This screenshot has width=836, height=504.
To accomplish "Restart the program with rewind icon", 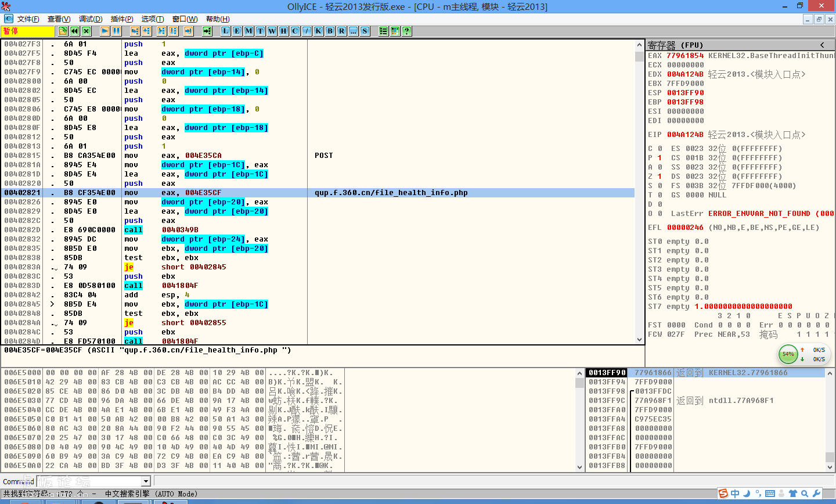I will coord(74,31).
